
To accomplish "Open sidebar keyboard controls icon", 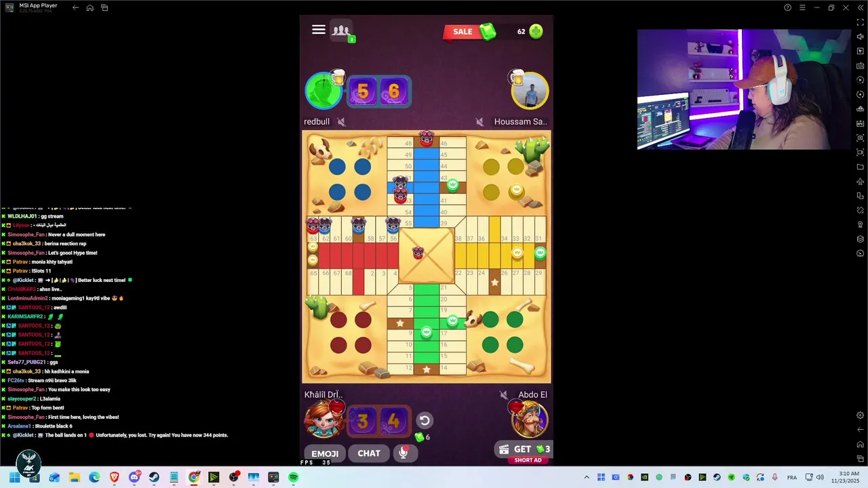I will [860, 66].
